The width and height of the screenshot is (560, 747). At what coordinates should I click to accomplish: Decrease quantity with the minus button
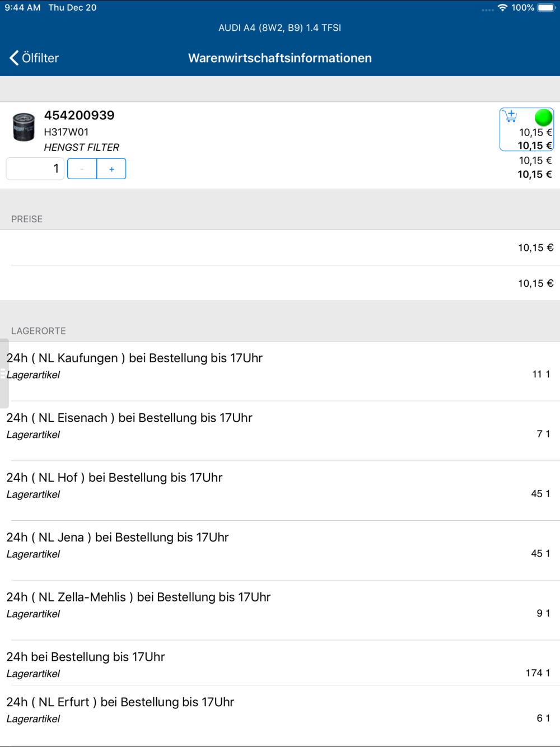[x=82, y=169]
